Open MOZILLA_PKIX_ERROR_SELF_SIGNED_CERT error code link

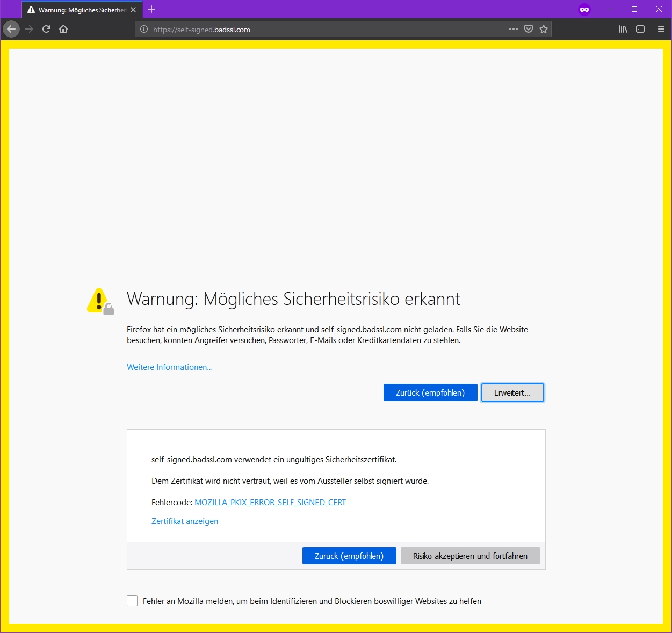(x=270, y=503)
